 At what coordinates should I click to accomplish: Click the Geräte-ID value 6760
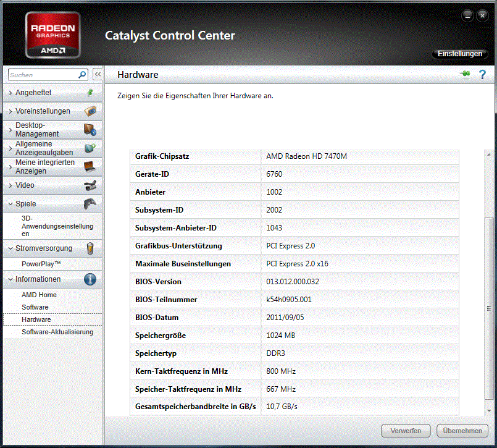coord(274,174)
